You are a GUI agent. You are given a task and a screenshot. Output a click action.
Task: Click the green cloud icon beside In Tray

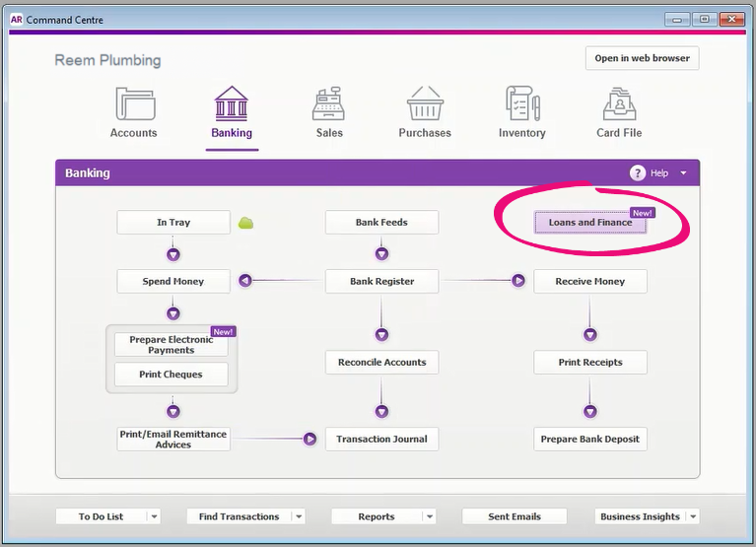click(x=246, y=223)
